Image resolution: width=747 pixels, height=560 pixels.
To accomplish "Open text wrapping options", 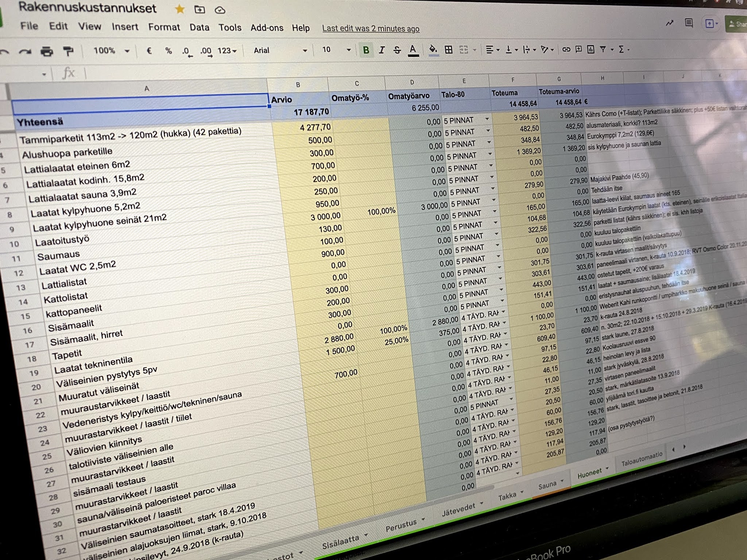I will click(529, 50).
